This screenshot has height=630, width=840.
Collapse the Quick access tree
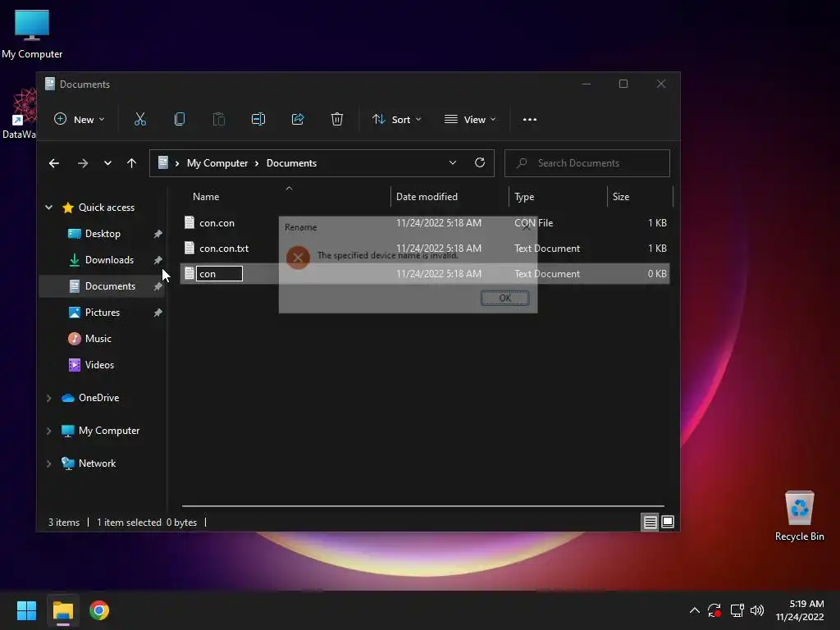click(x=48, y=208)
